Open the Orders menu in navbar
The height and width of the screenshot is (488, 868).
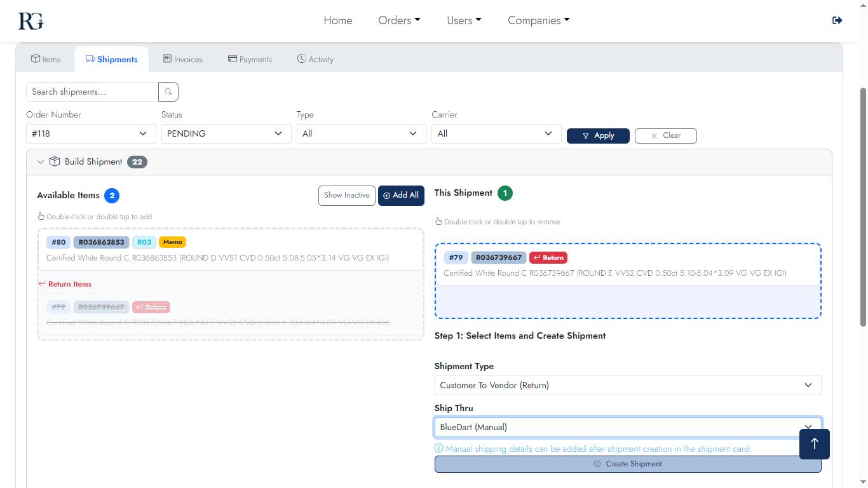pyautogui.click(x=399, y=20)
